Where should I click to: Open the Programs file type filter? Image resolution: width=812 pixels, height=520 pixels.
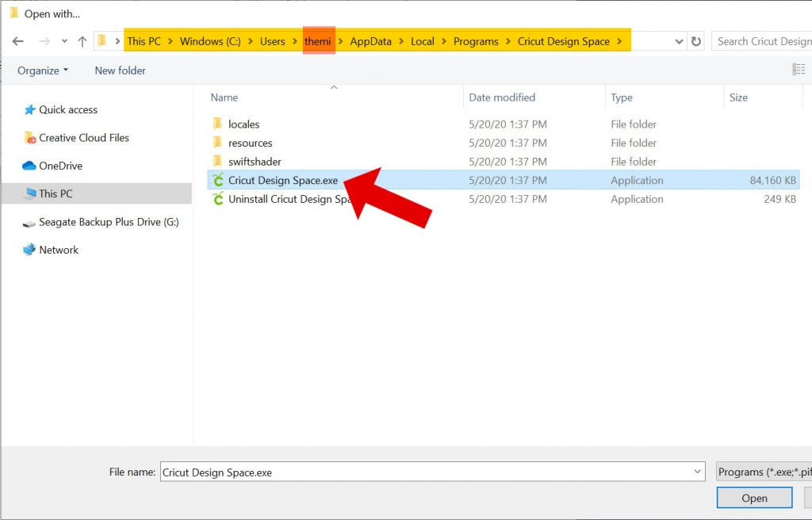pos(764,472)
